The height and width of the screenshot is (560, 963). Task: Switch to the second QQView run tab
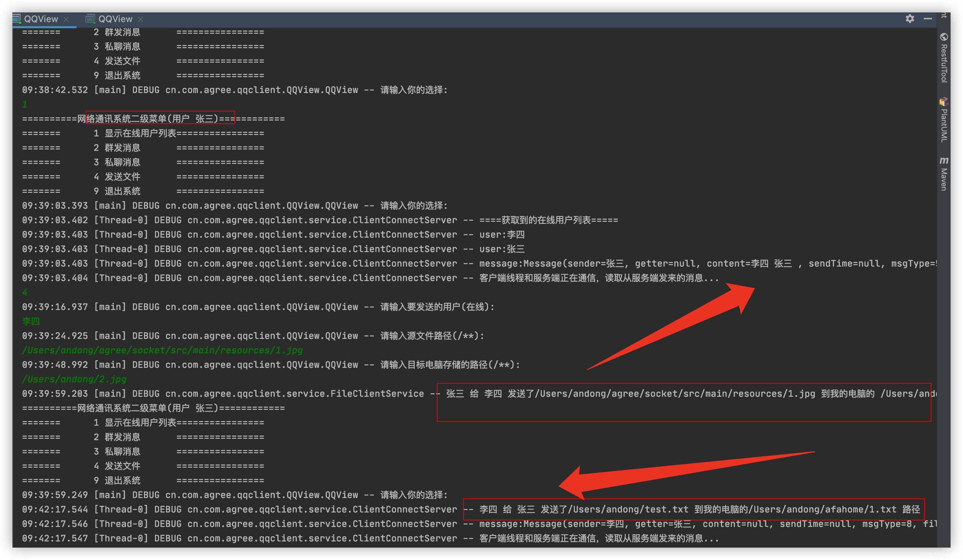click(x=115, y=19)
